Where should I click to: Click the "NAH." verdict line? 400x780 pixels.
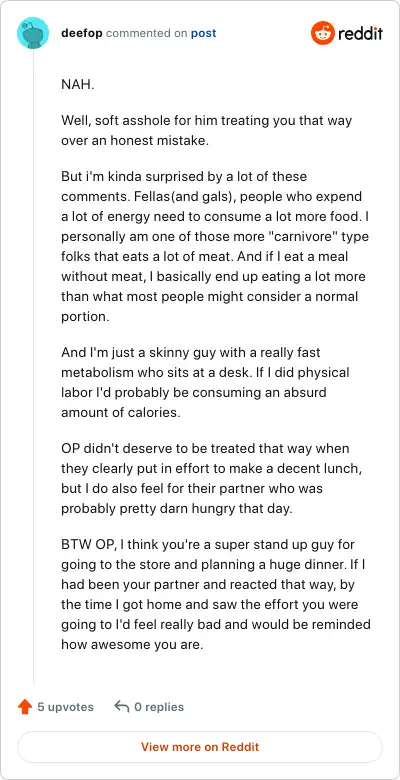click(x=78, y=84)
